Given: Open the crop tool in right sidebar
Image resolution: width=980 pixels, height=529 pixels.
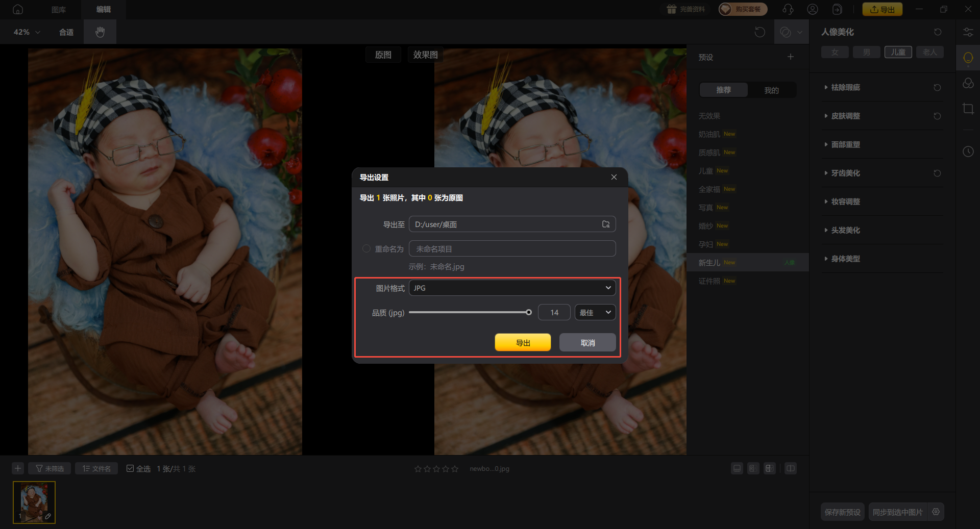Looking at the screenshot, I should [968, 109].
